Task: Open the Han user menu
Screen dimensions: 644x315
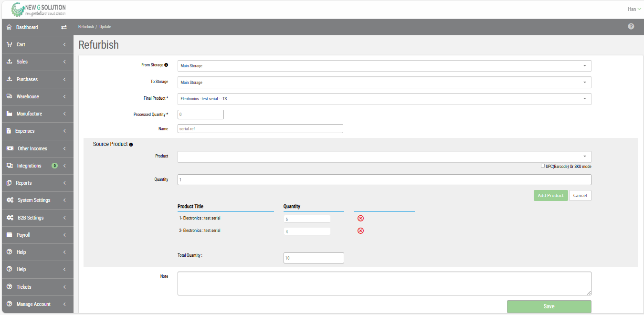Action: coord(634,9)
